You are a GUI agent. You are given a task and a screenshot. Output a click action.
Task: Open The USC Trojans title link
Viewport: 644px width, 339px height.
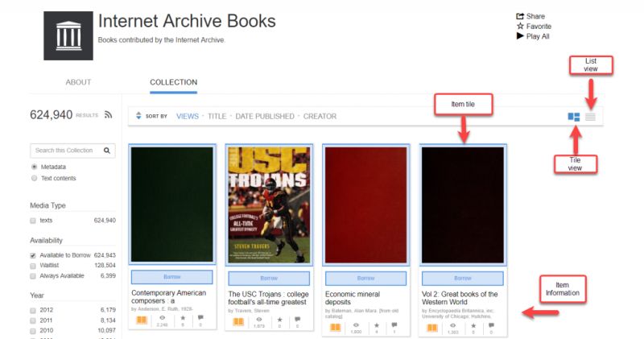pyautogui.click(x=268, y=298)
